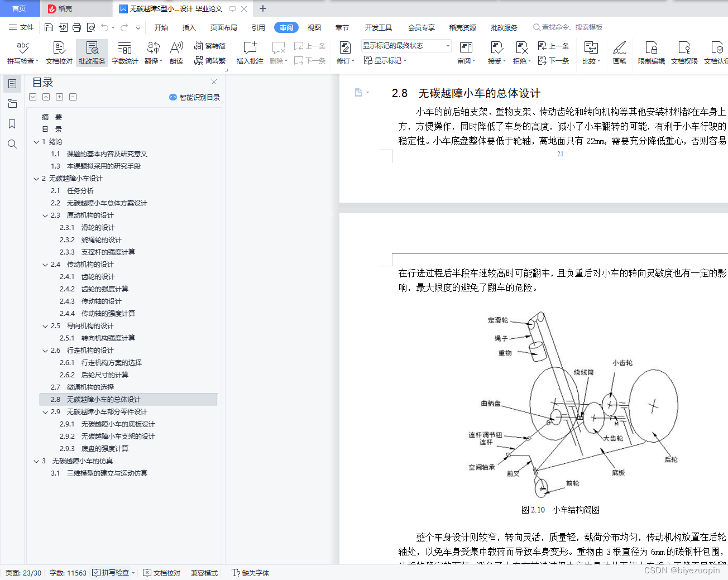Switch to the 开发工具 ribbon tab

click(x=379, y=27)
